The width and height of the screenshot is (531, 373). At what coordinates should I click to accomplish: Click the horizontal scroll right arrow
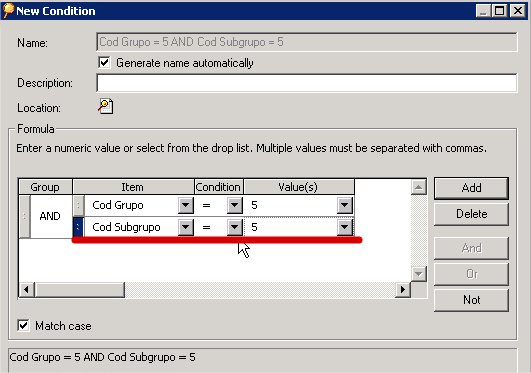tap(403, 290)
